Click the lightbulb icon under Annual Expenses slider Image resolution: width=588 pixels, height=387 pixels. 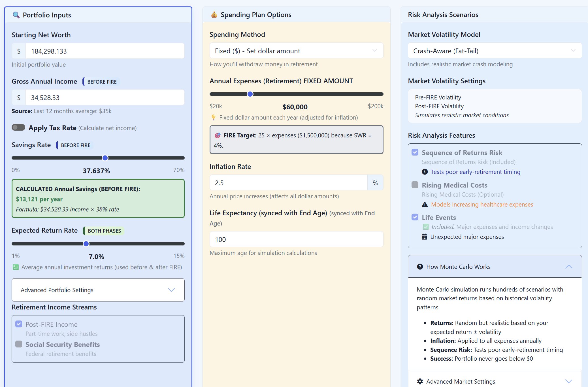pyautogui.click(x=214, y=117)
